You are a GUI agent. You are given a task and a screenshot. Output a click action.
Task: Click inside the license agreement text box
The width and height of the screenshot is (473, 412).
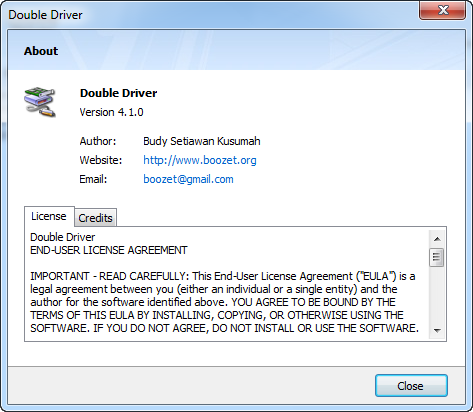(227, 284)
